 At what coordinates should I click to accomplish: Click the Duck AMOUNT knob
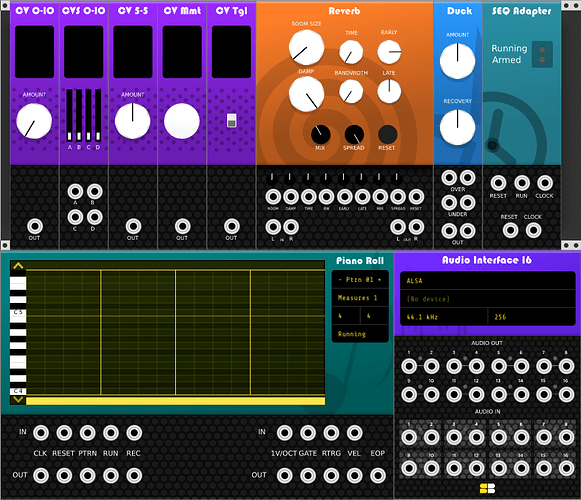(458, 61)
